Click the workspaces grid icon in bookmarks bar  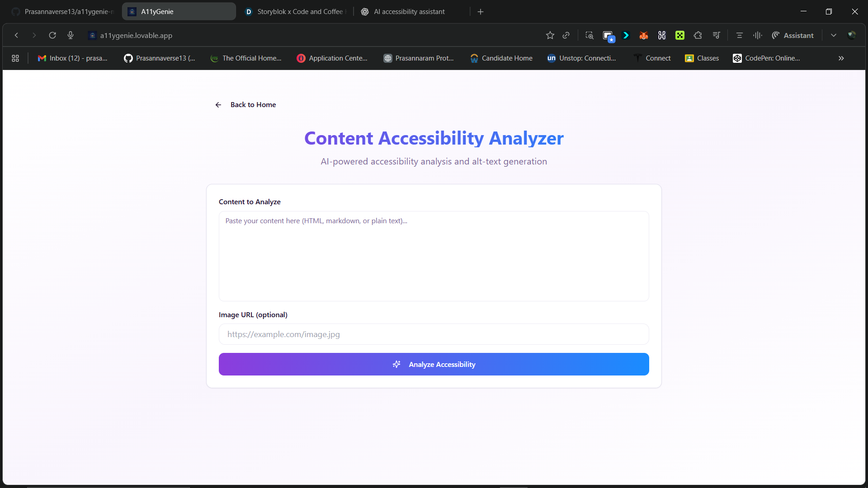point(15,58)
